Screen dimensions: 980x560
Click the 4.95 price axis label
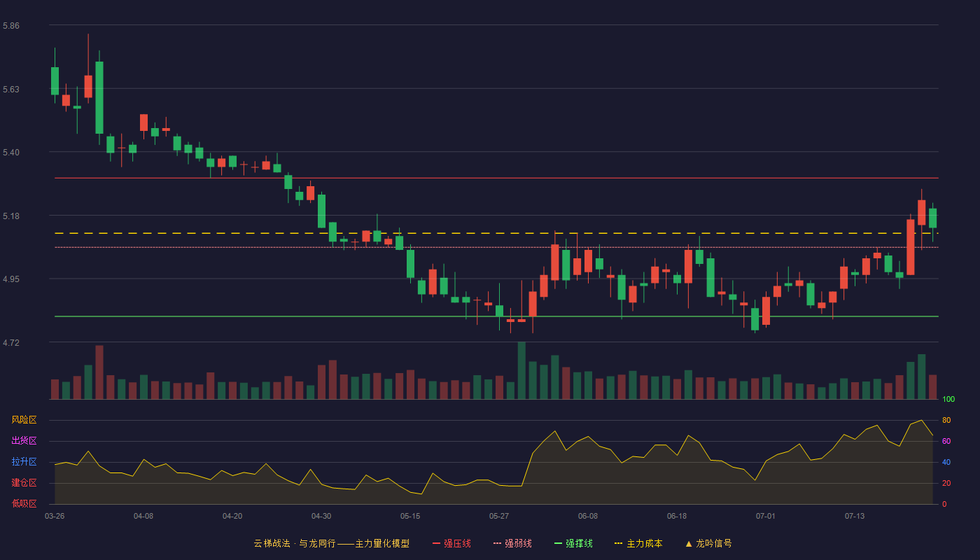[x=11, y=279]
